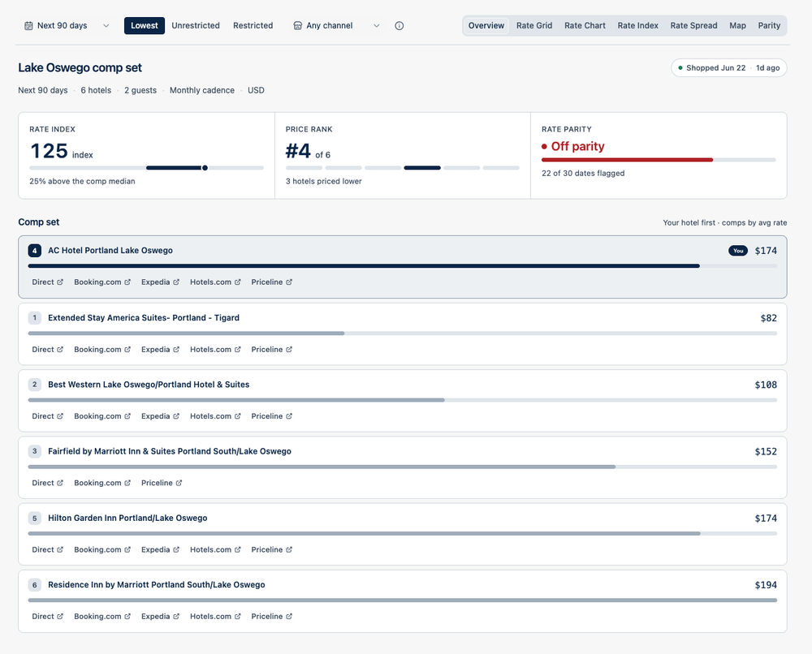Open Best Western's Priceline link
Screen dimensions: 812x654
(271, 416)
